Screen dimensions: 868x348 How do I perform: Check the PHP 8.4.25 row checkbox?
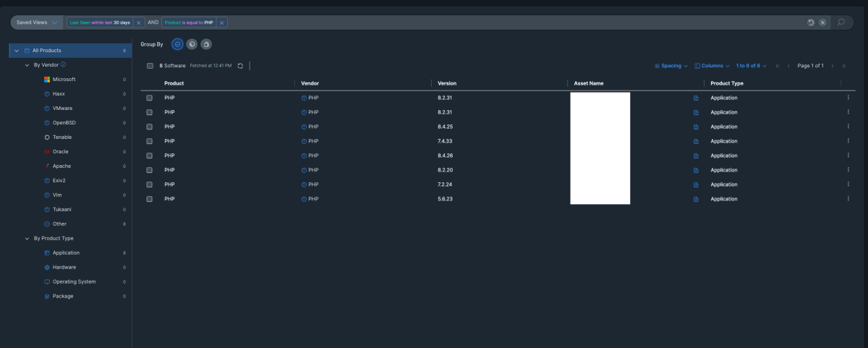150,127
